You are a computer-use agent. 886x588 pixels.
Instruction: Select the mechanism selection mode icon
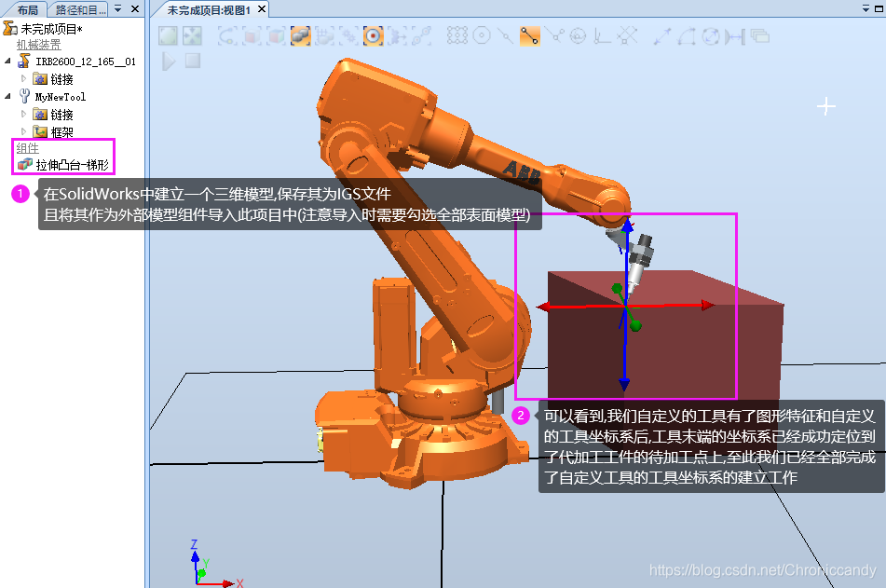pyautogui.click(x=348, y=35)
